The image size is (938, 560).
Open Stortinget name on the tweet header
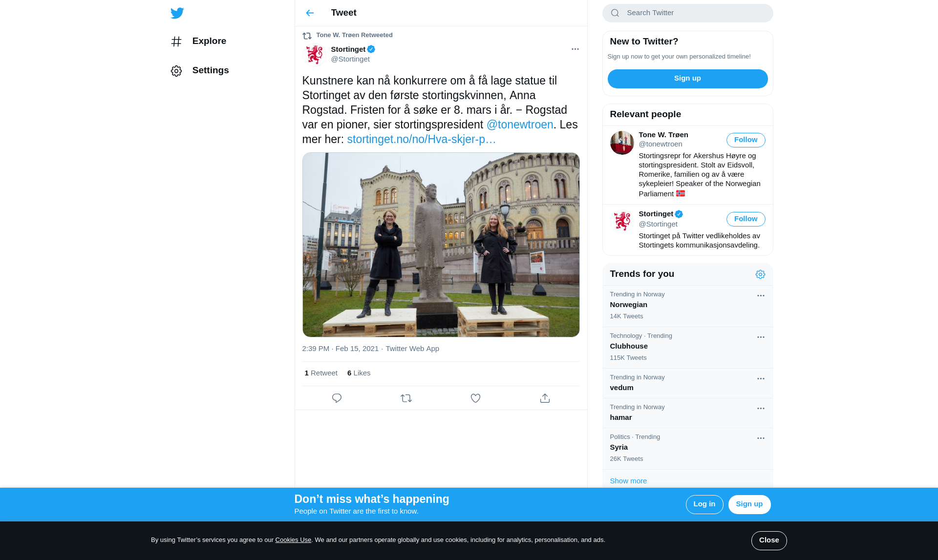(x=348, y=49)
